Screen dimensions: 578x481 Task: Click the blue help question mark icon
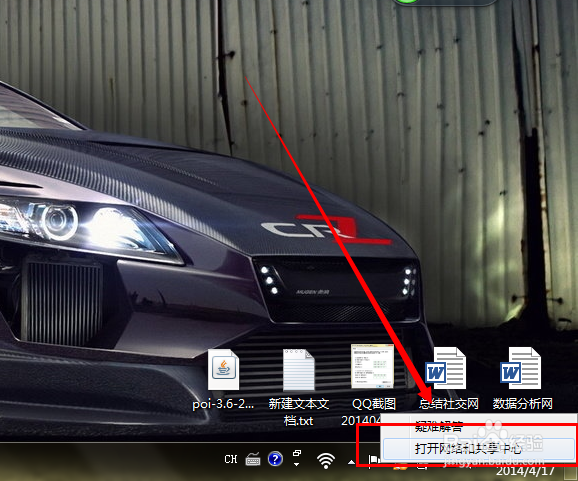point(275,459)
